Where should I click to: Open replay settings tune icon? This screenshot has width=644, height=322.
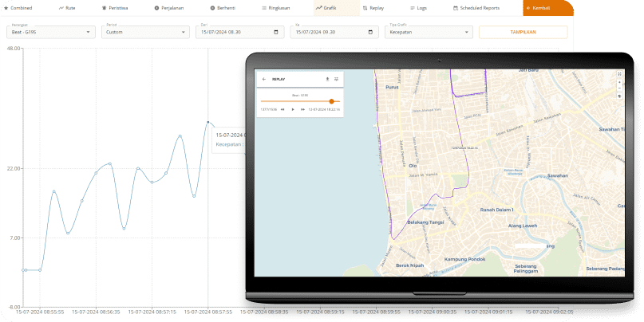coord(337,80)
